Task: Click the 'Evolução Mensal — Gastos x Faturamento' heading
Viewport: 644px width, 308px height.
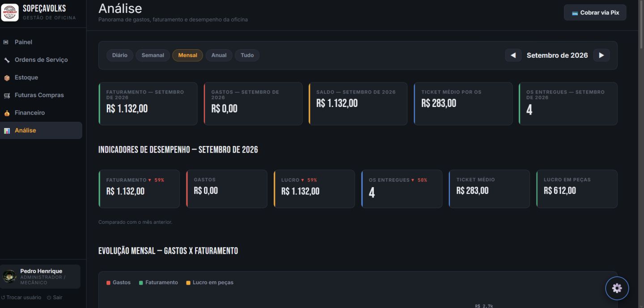Action: tap(168, 251)
